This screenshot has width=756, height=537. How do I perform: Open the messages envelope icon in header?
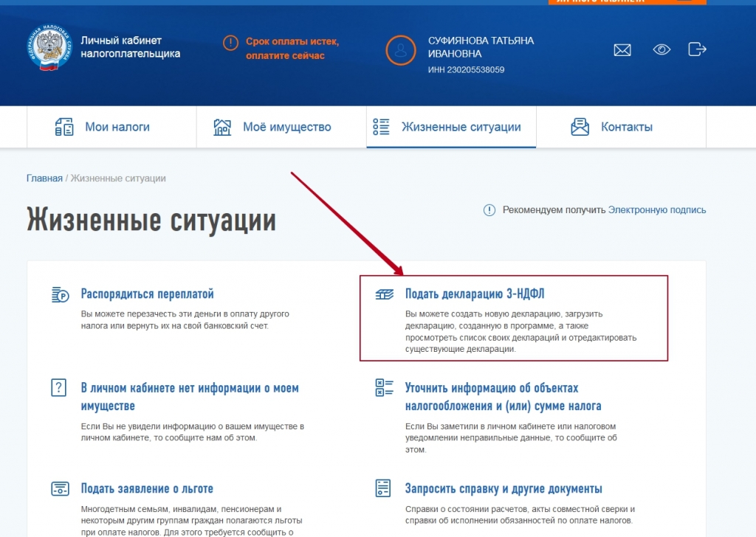[622, 49]
